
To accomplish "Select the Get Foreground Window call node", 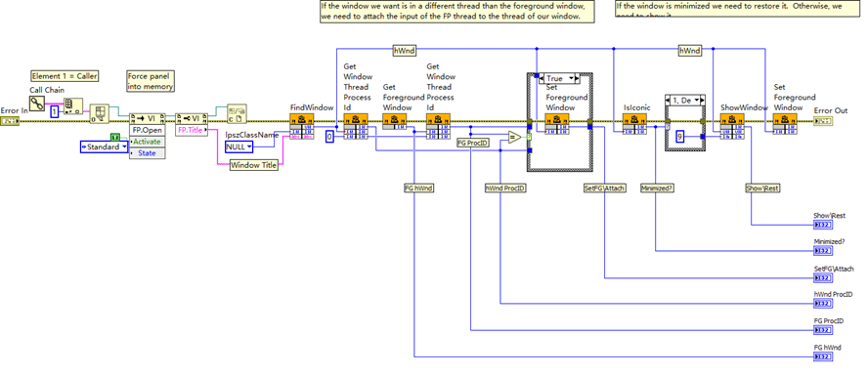I will [x=395, y=122].
